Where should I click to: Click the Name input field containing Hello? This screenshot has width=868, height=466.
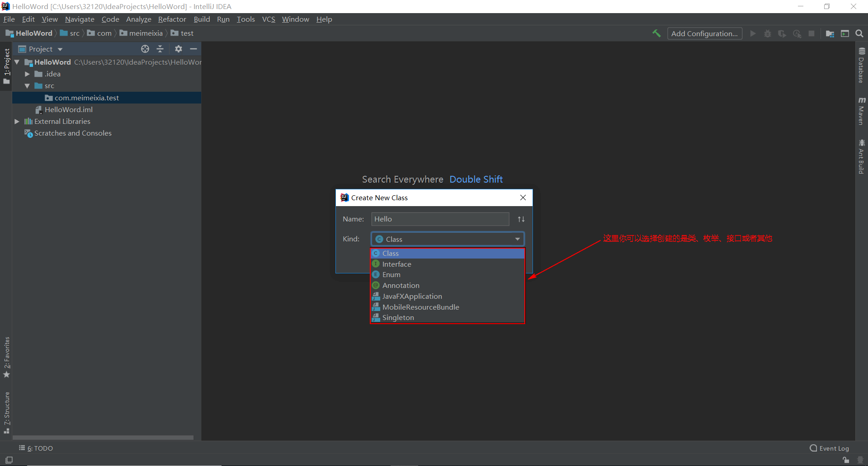point(440,219)
